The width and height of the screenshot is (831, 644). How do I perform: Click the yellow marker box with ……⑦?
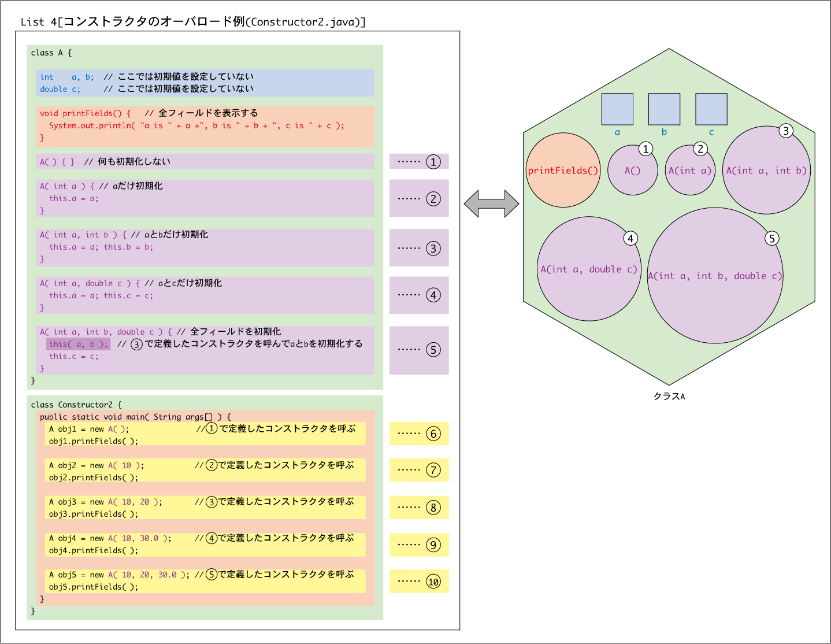coord(419,470)
